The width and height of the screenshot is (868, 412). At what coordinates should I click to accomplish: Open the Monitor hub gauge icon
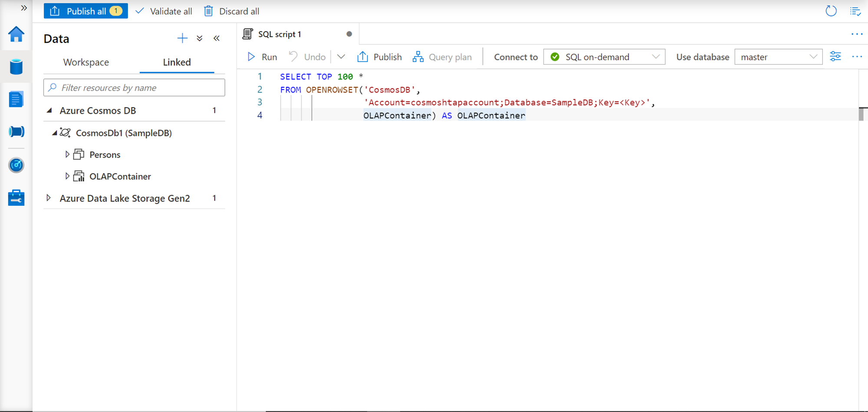[16, 165]
